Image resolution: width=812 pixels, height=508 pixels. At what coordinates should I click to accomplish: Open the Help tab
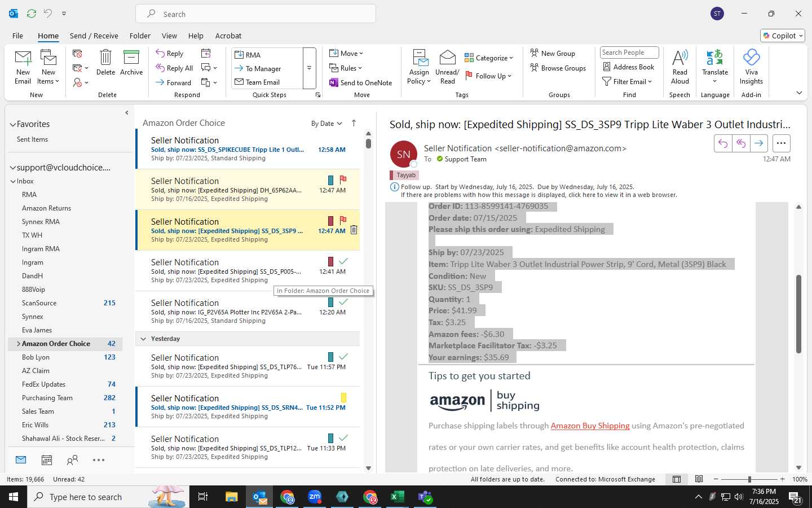(196, 36)
